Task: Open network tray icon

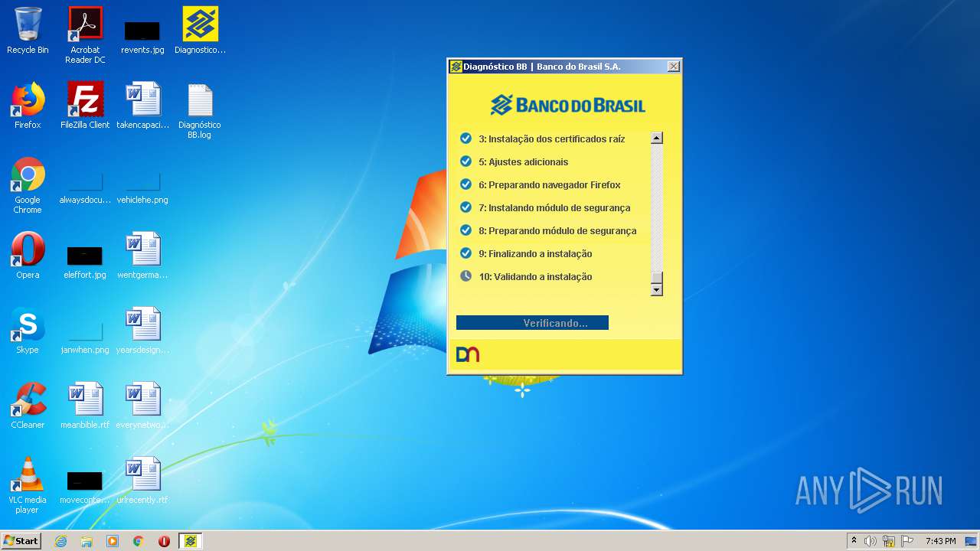Action: coord(889,541)
